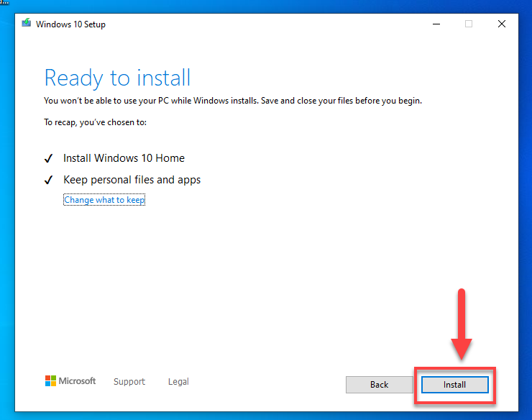
Task: Click the 'You won't be able to use your PC' sentence
Action: (233, 101)
